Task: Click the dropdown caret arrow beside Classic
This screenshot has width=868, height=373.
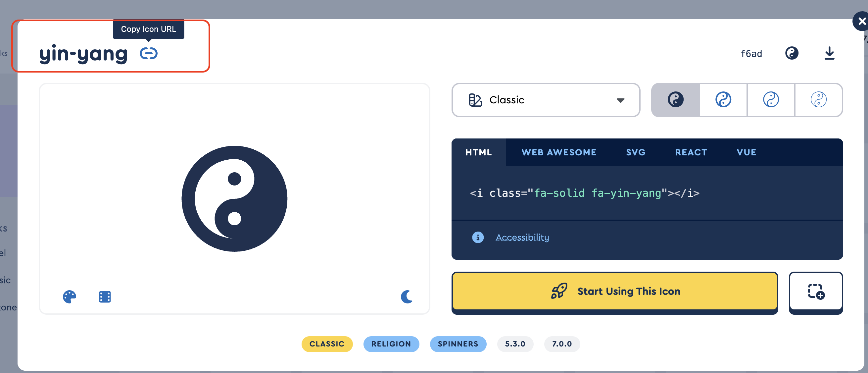Action: pos(620,100)
